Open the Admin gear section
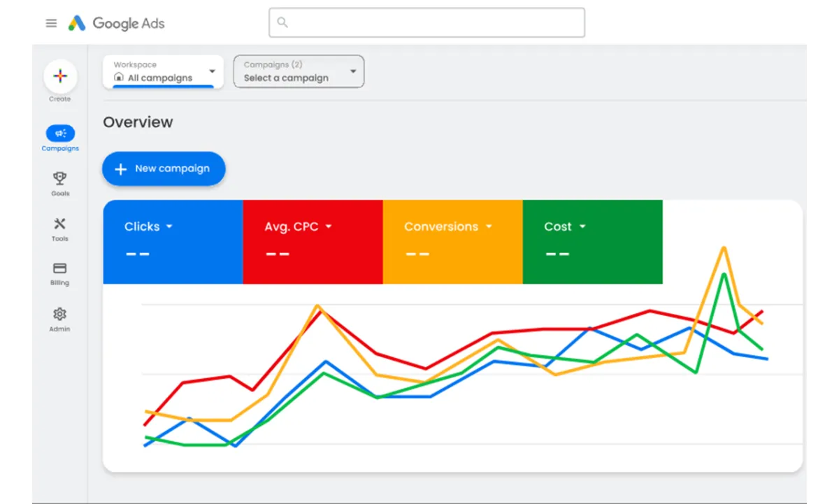The width and height of the screenshot is (839, 504). pos(60,319)
